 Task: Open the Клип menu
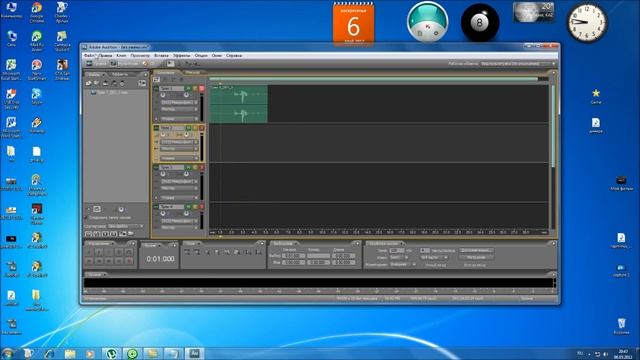121,56
